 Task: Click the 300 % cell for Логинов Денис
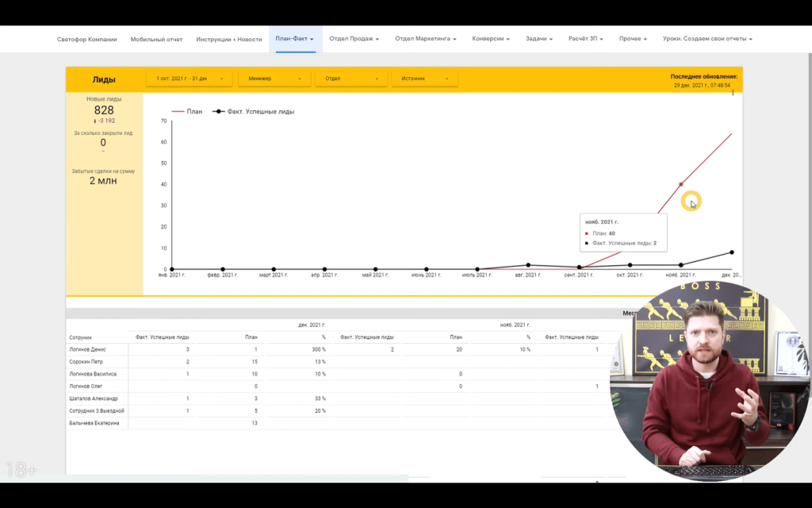point(319,349)
